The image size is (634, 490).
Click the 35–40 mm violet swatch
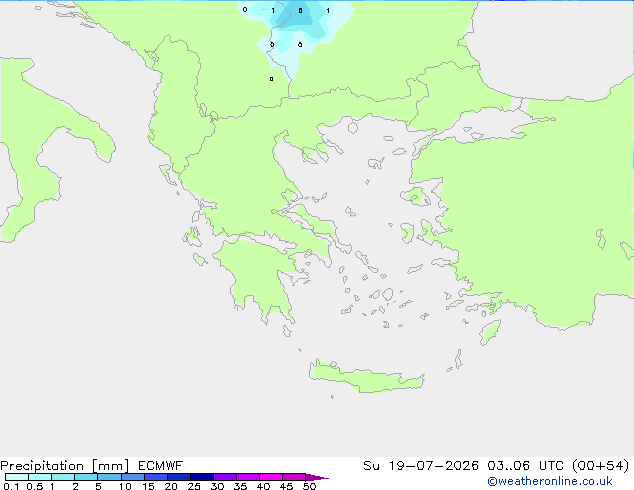coord(248,477)
